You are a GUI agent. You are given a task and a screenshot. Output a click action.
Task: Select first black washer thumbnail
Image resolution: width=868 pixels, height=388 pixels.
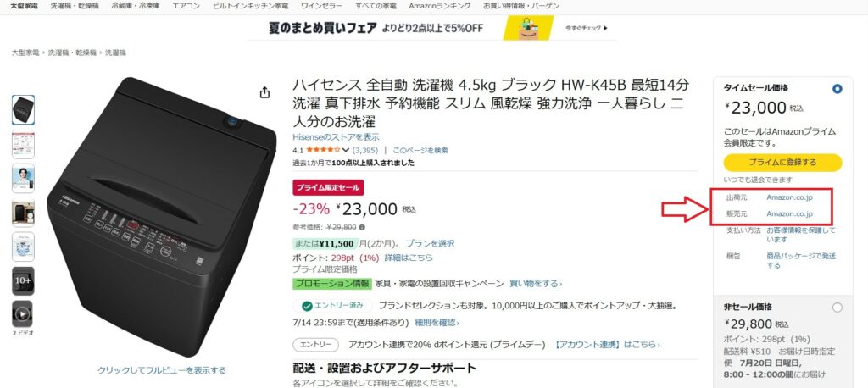tap(23, 109)
